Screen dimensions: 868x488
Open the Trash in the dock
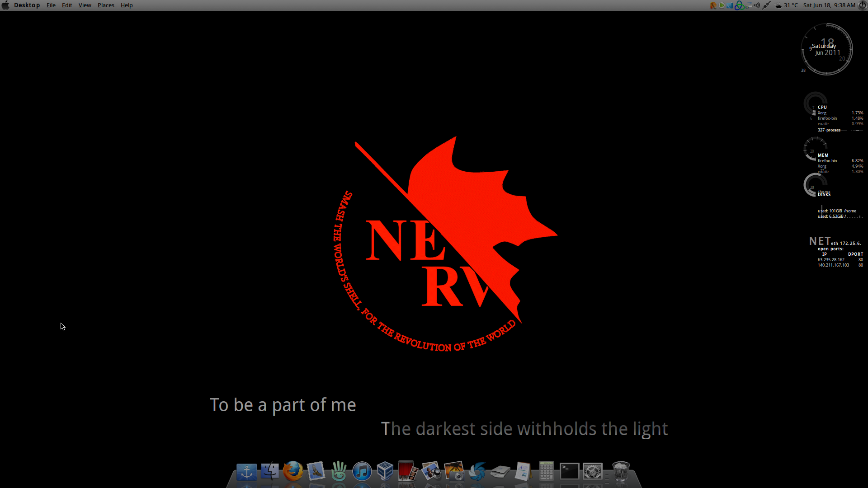tap(621, 471)
